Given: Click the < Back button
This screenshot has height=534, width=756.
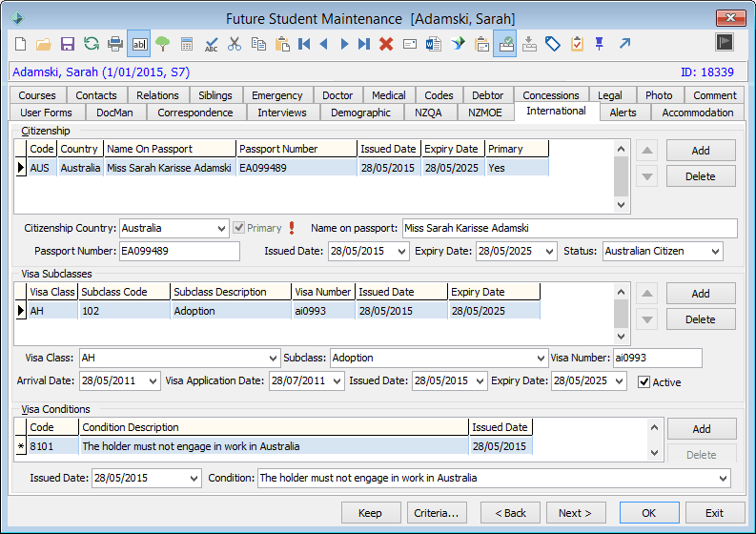Looking at the screenshot, I should click(510, 513).
